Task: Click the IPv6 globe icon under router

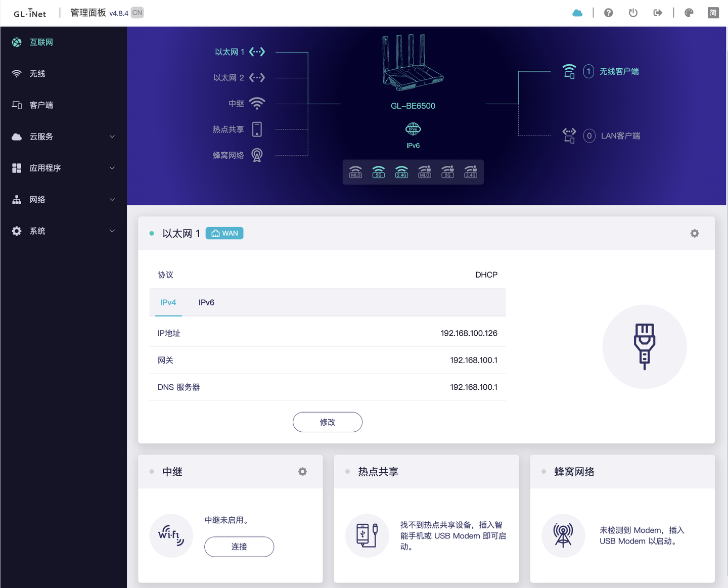Action: tap(413, 128)
